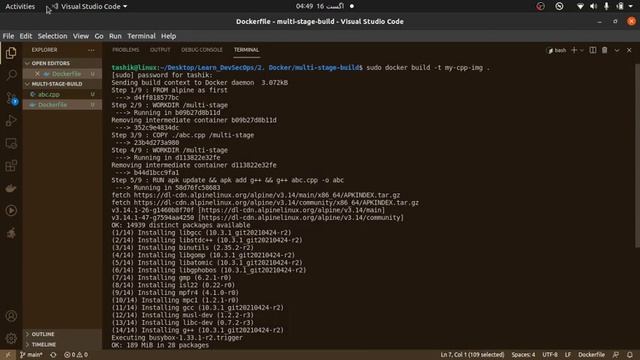Open the Source Control view
Viewport: 640px width, 360px height.
tap(11, 98)
